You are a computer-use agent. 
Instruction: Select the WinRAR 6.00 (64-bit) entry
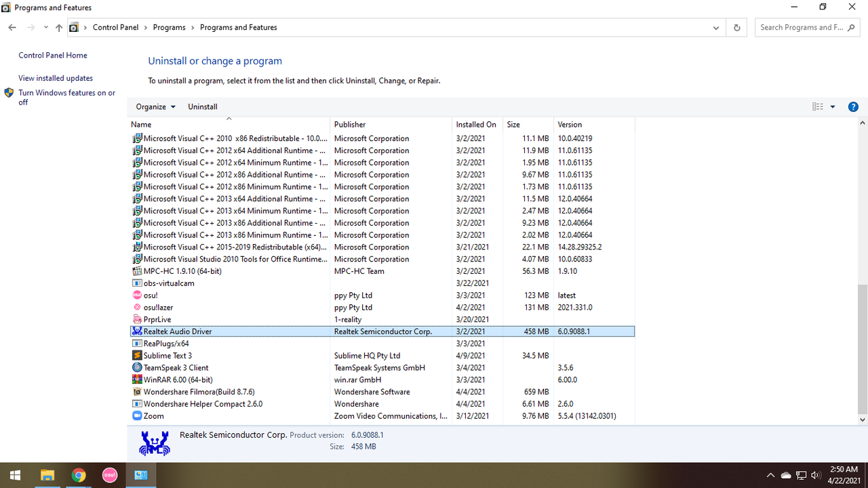click(x=382, y=380)
